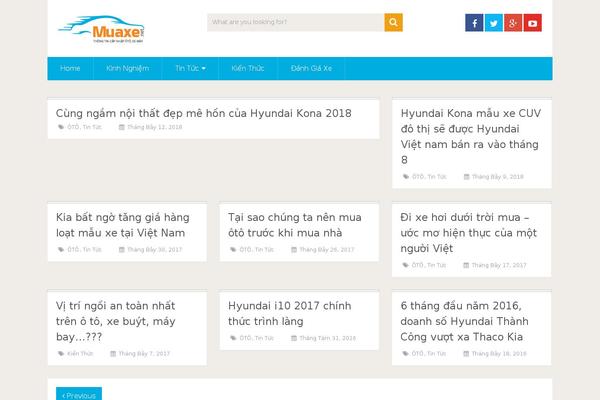Click the date under Kia bất ngờ tăng giá post

(155, 250)
